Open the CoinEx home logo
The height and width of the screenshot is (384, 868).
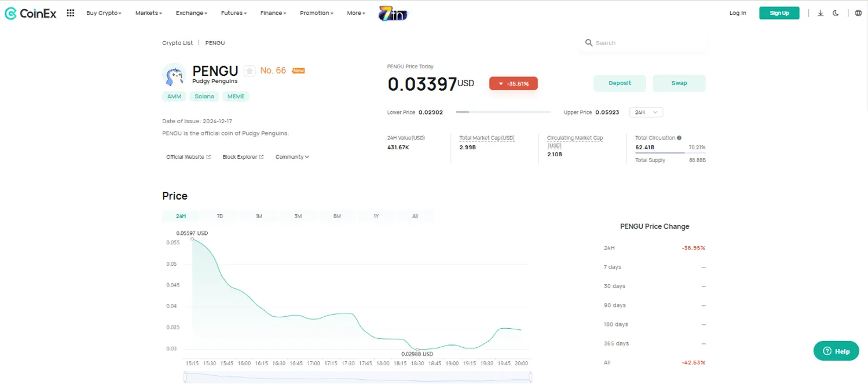[x=30, y=13]
